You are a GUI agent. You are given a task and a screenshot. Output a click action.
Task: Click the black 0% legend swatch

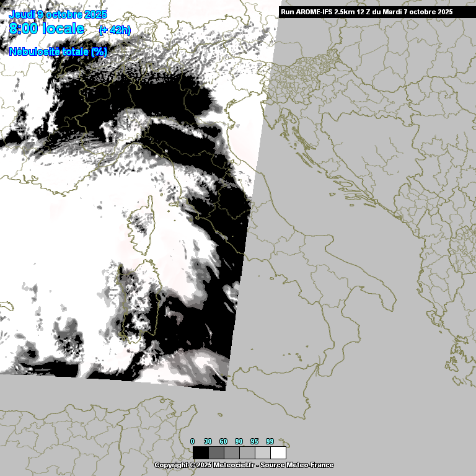[x=200, y=452]
